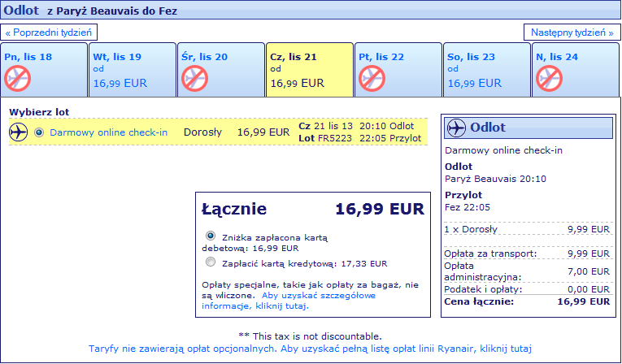Click the airplane icon in the Odlot summary header
Screen dimensions: 622x364
point(456,128)
